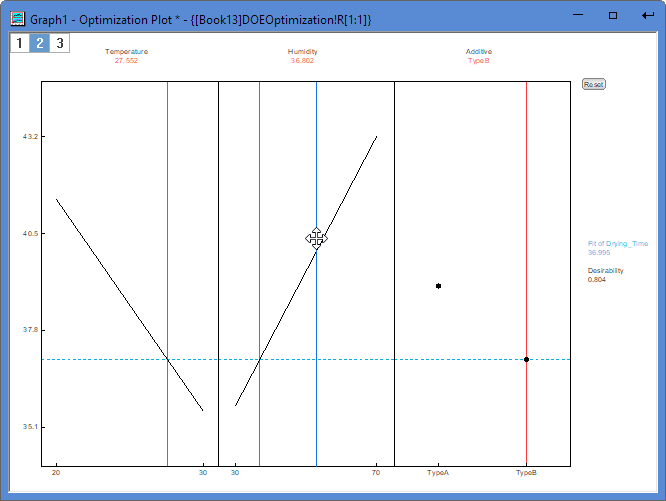The height and width of the screenshot is (501, 666).
Task: Select the TypeA data point
Action: pos(438,286)
